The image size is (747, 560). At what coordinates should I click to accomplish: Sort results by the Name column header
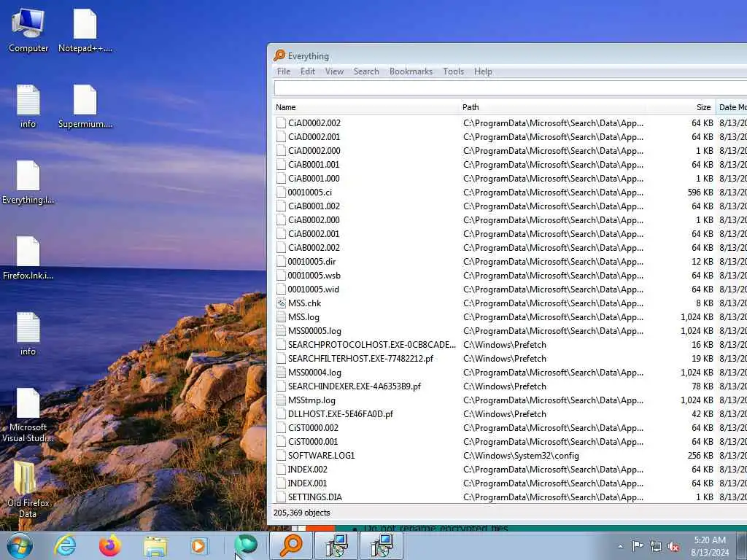[366, 107]
